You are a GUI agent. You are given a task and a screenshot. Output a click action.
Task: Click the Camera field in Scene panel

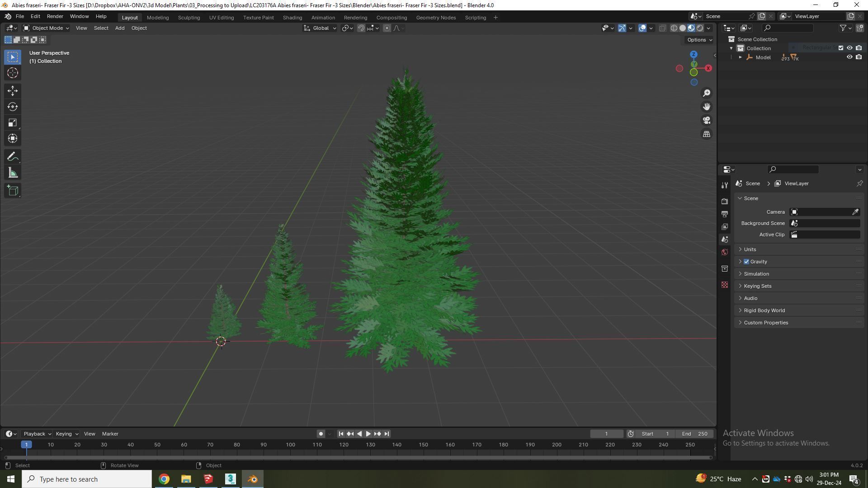tap(825, 212)
